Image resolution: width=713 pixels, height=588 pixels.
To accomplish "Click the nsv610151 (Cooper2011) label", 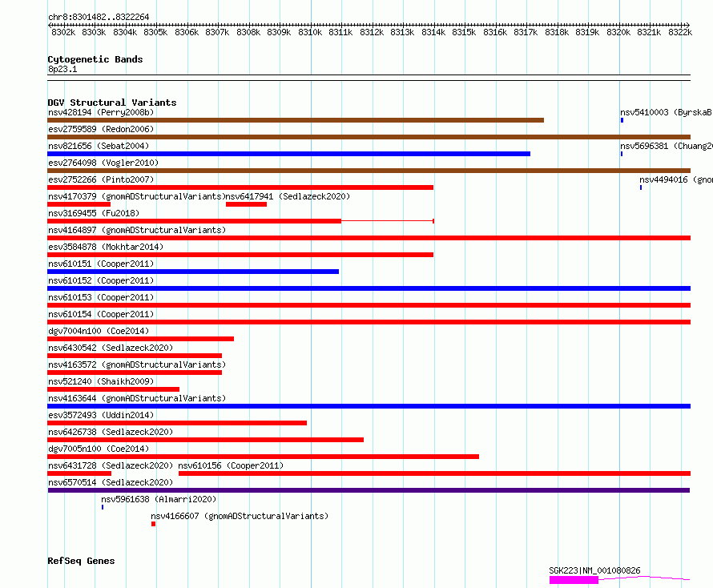I will 101,264.
